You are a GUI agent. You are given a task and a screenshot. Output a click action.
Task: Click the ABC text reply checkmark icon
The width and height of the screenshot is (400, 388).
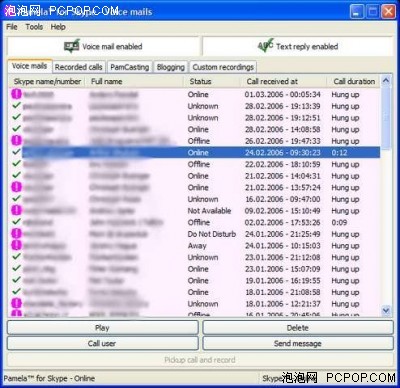pos(265,46)
